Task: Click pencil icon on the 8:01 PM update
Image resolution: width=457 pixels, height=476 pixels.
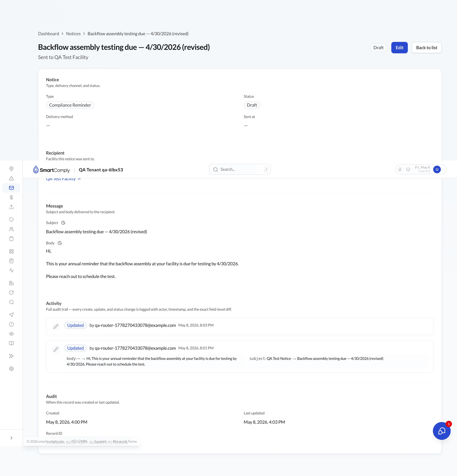Action: pos(56,349)
